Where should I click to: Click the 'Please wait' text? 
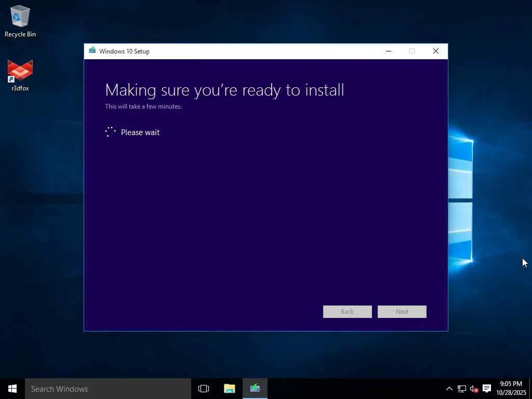140,132
